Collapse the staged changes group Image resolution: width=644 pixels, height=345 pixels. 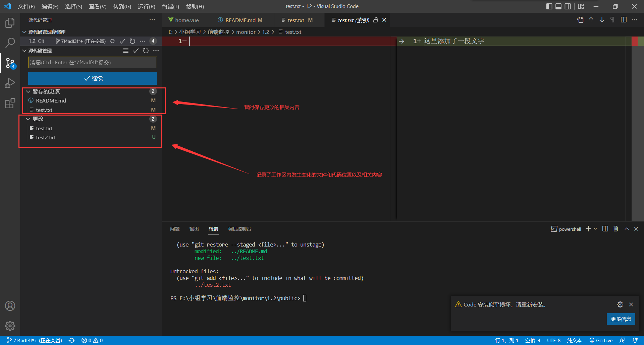point(28,91)
